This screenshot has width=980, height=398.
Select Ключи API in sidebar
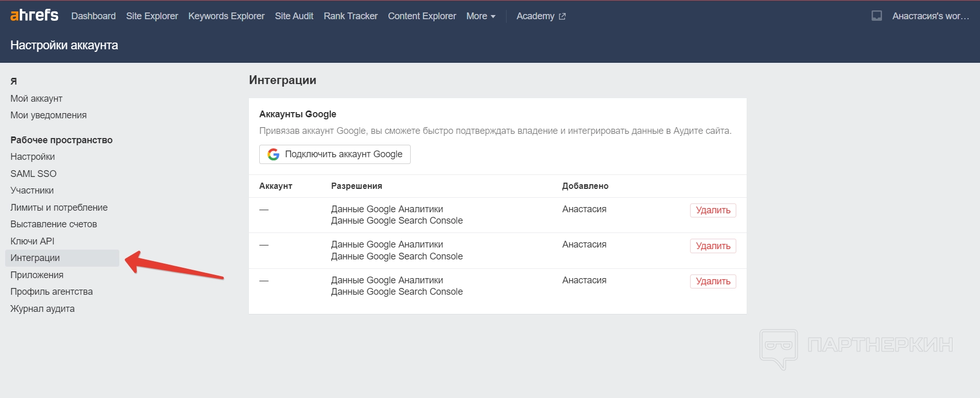pyautogui.click(x=32, y=241)
